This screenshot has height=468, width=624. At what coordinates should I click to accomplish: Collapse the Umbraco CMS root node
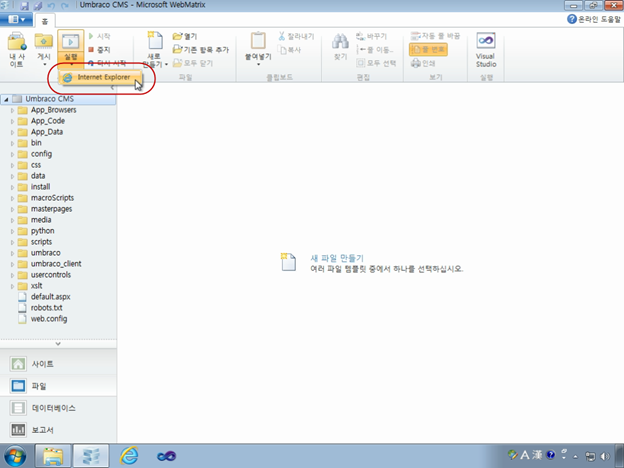point(6,99)
